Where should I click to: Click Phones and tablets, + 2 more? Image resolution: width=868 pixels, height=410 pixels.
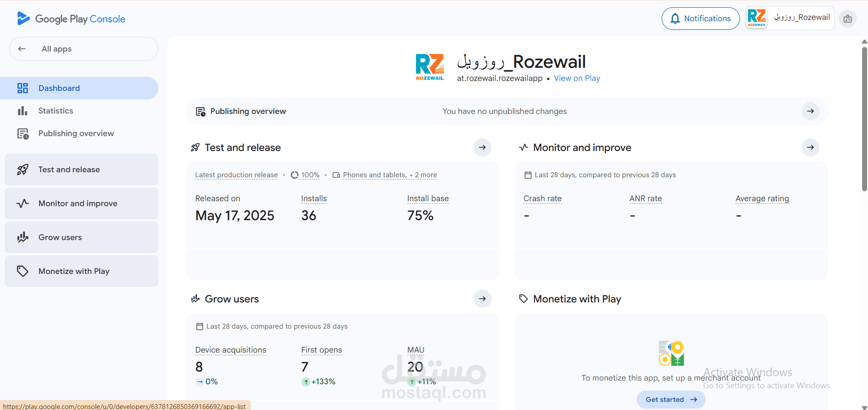(x=390, y=175)
